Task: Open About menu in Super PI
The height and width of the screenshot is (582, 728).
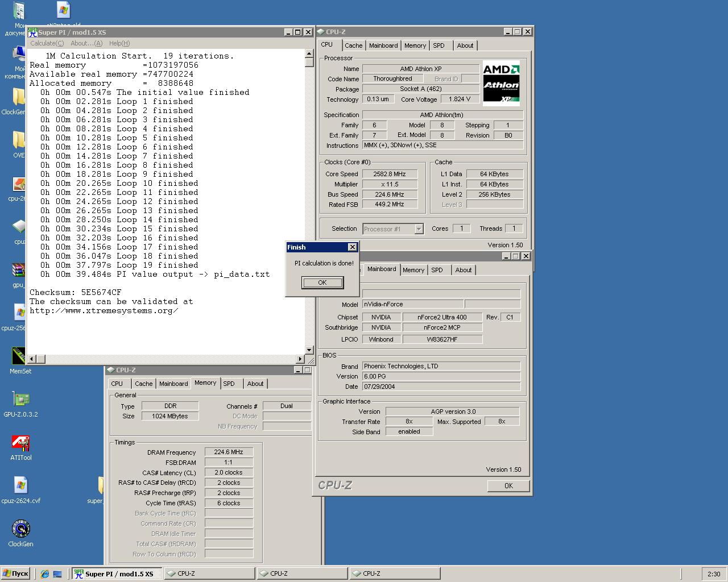Action: [86, 43]
